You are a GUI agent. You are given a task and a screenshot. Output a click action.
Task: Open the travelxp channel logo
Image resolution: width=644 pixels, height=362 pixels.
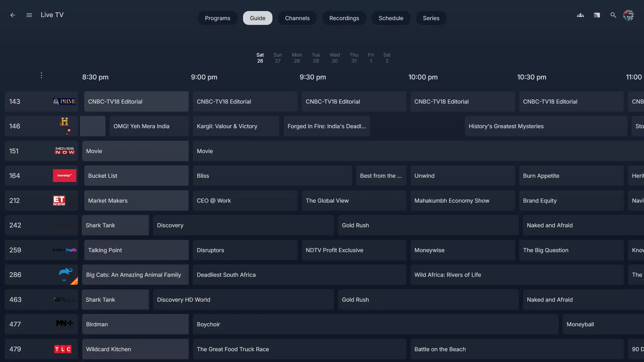65,175
